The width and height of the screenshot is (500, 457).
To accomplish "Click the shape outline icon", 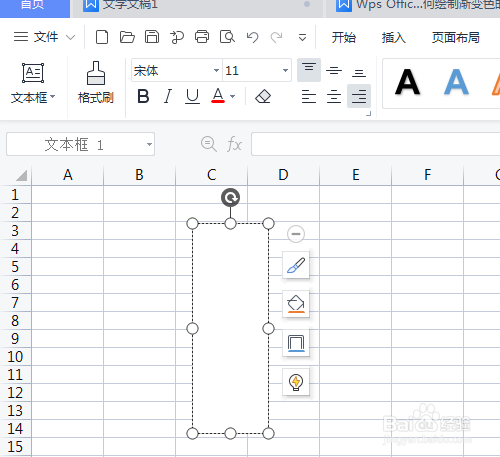I will pyautogui.click(x=296, y=343).
